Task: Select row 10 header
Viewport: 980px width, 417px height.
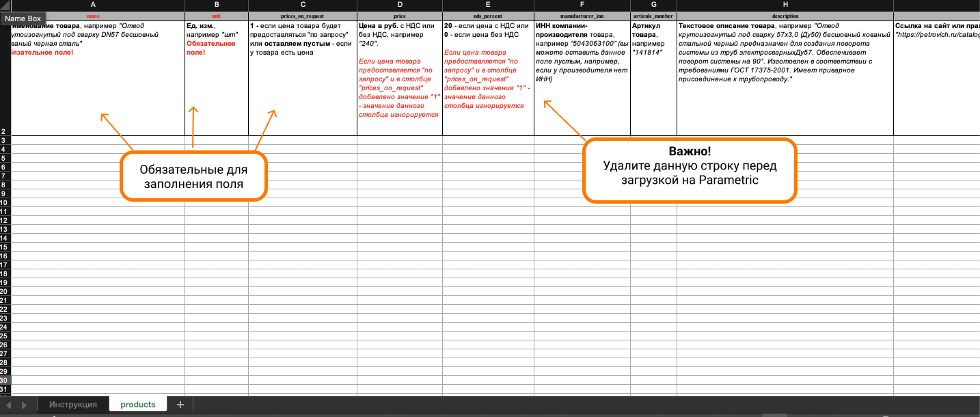Action: pyautogui.click(x=5, y=202)
